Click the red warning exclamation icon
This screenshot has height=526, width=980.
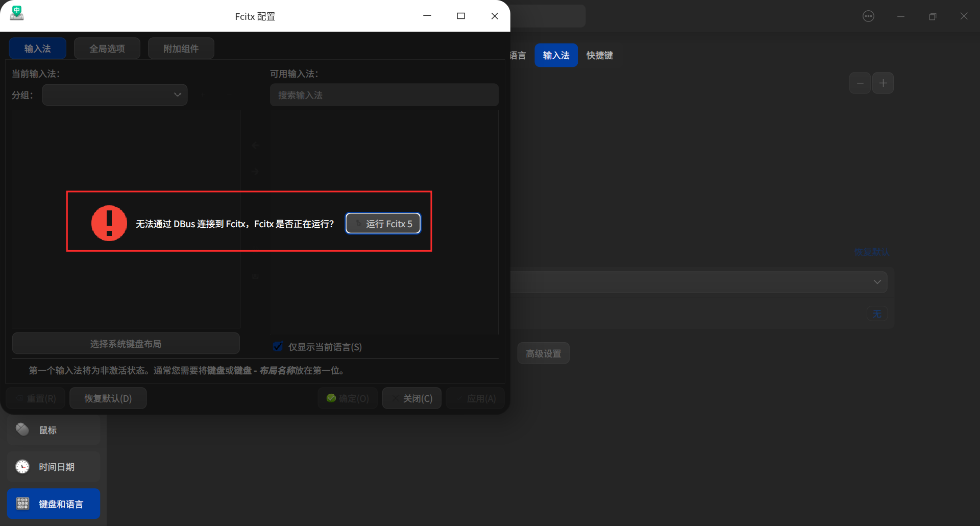[109, 223]
